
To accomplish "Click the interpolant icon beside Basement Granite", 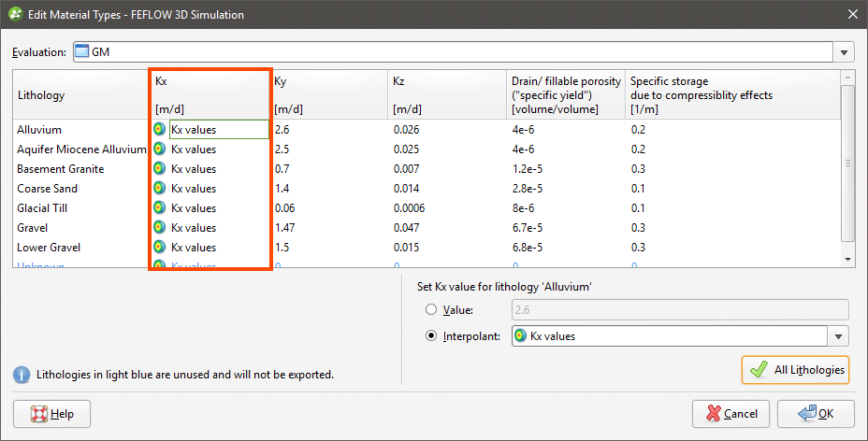I will click(x=159, y=169).
